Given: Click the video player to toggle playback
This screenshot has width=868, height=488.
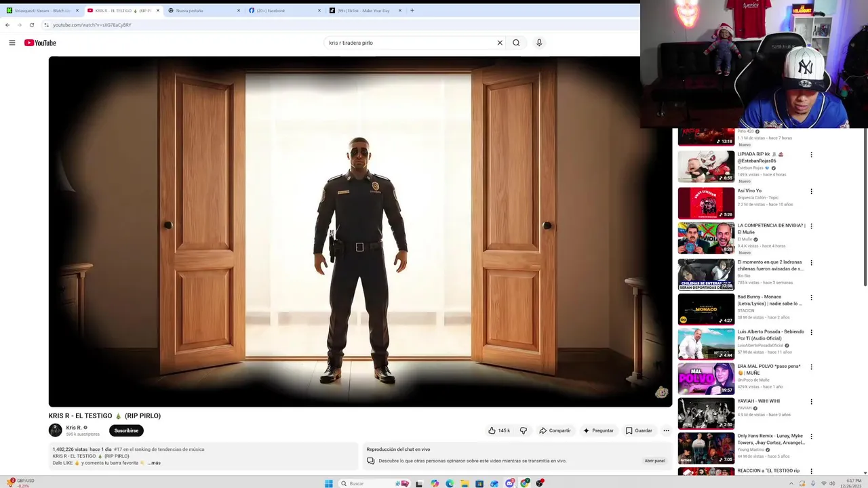Looking at the screenshot, I should point(360,232).
